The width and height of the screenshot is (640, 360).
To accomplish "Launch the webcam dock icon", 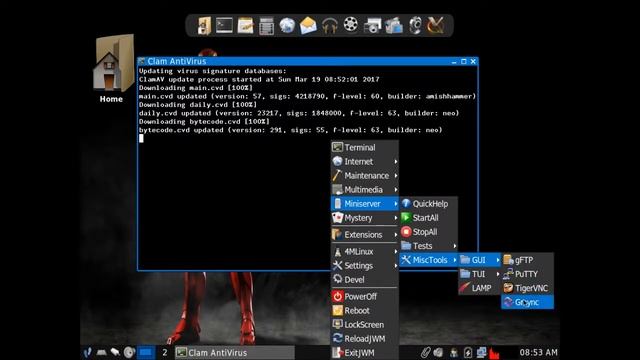I will (415, 26).
